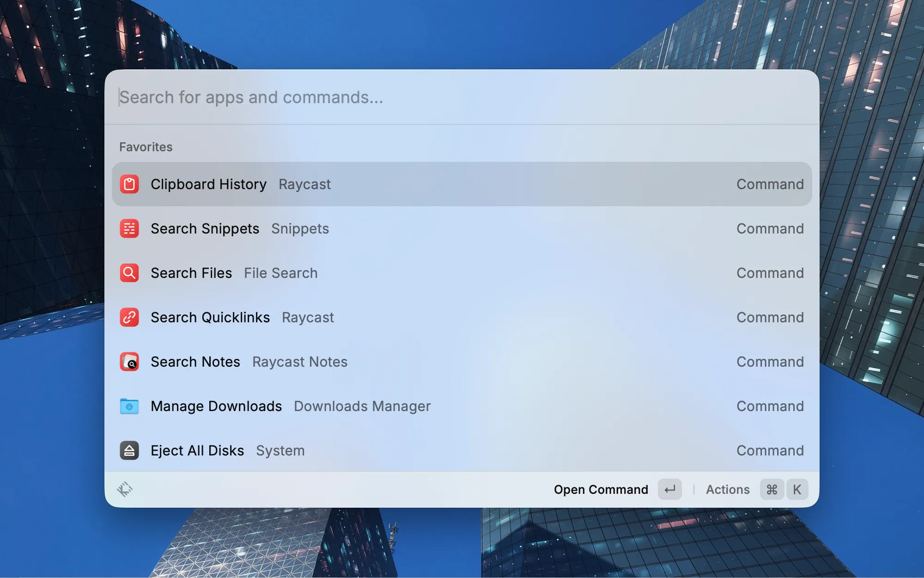Click the Search Notes icon

point(129,362)
